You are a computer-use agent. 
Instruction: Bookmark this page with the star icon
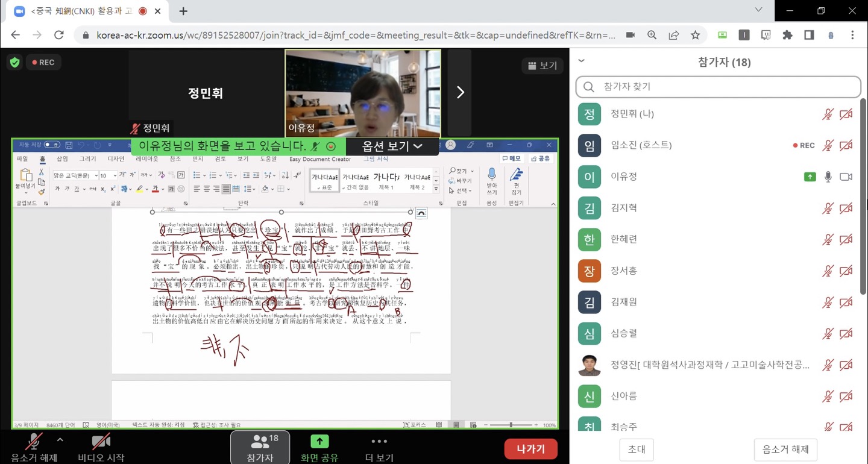695,35
